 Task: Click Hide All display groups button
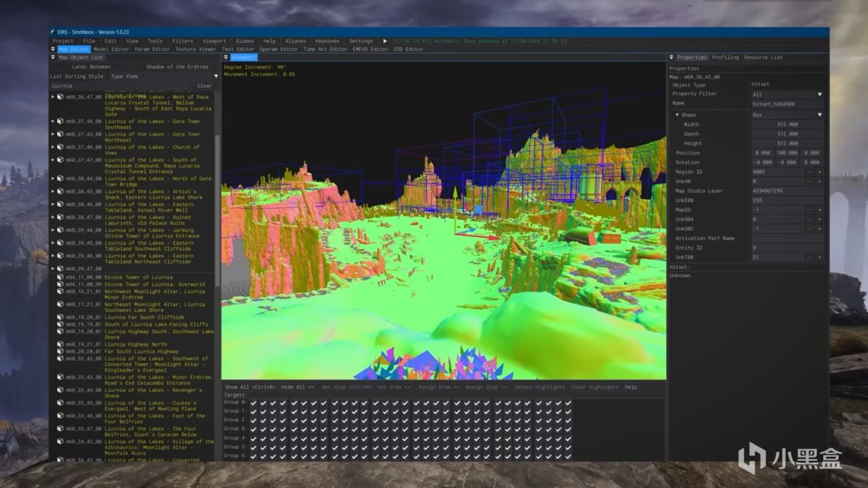(298, 387)
